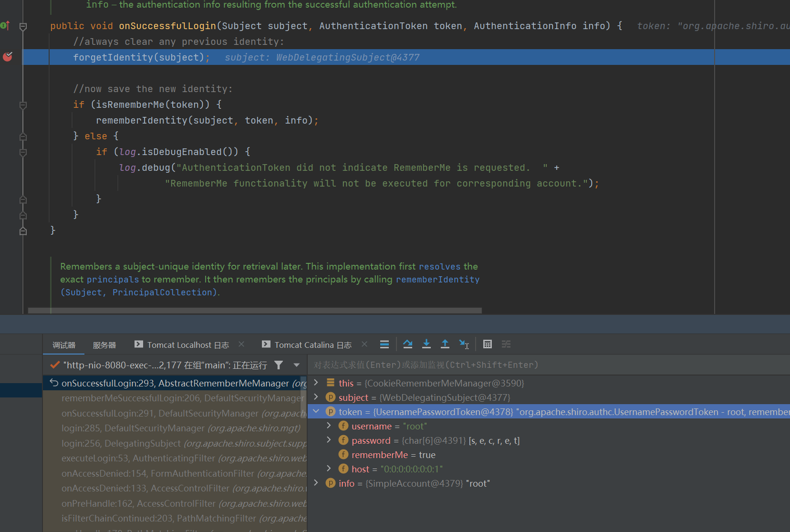Click the fold end marker at method's closing brace

(23, 231)
